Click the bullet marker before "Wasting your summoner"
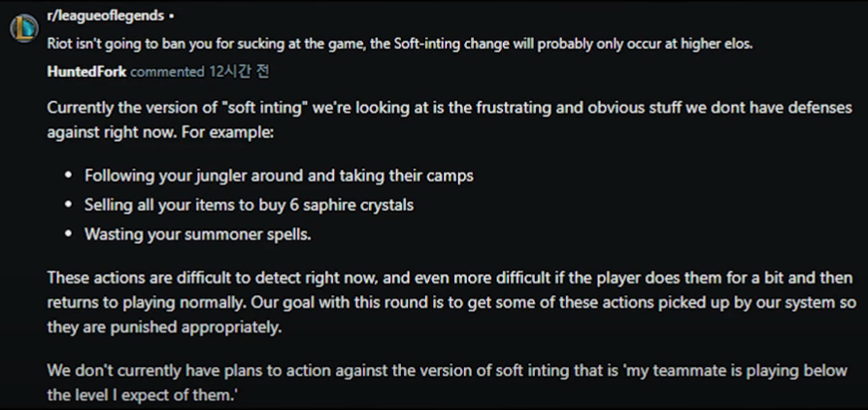The height and width of the screenshot is (410, 868). click(x=69, y=235)
